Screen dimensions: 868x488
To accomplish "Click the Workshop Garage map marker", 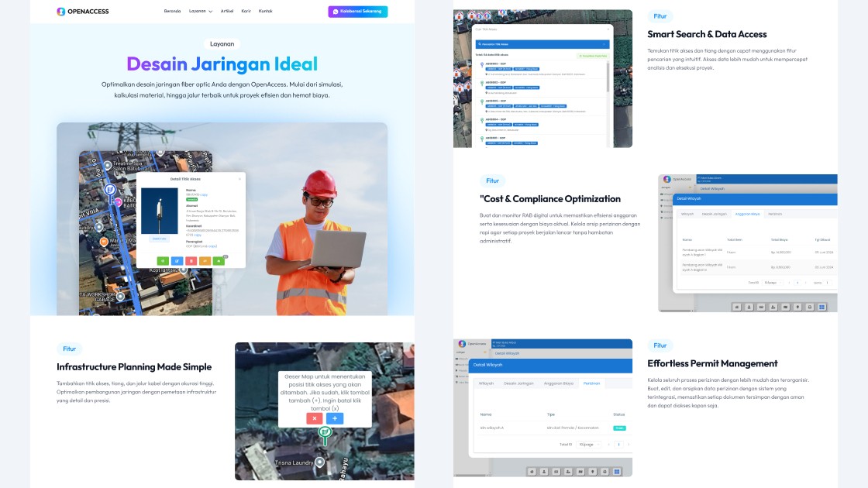I will (x=120, y=297).
